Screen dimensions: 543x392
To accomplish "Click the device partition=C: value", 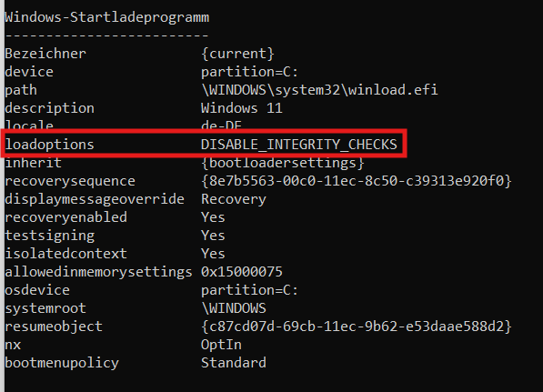I will [249, 72].
